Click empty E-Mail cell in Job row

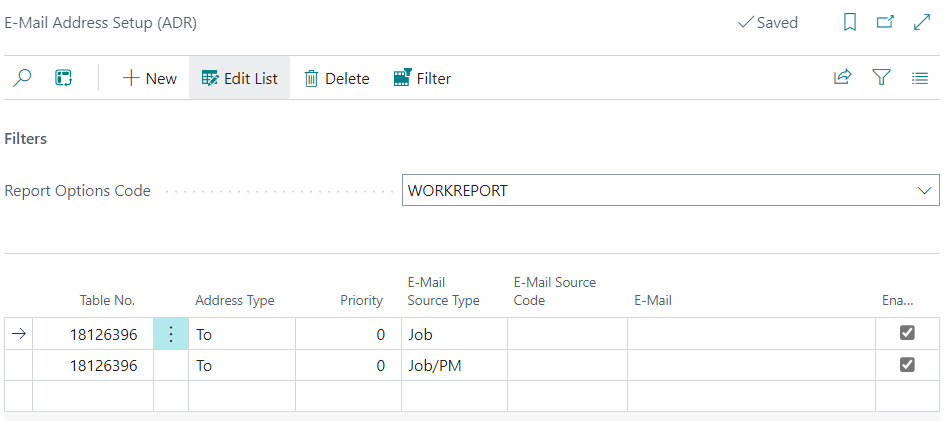[x=751, y=334]
